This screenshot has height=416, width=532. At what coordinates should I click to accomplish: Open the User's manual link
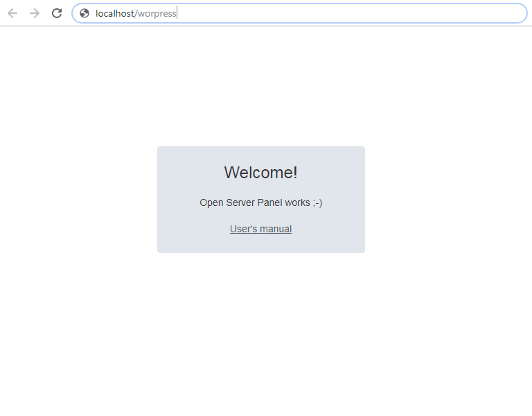(260, 229)
